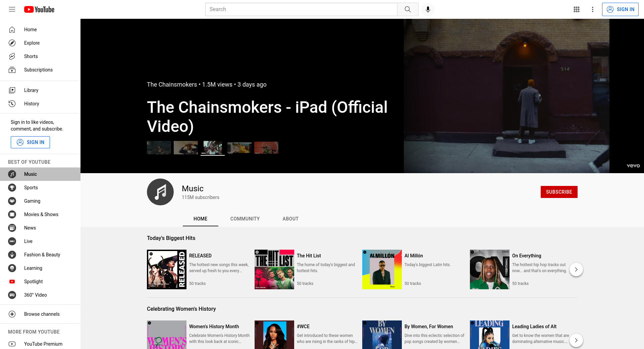Select the fourth carousel video thumbnail

click(239, 148)
